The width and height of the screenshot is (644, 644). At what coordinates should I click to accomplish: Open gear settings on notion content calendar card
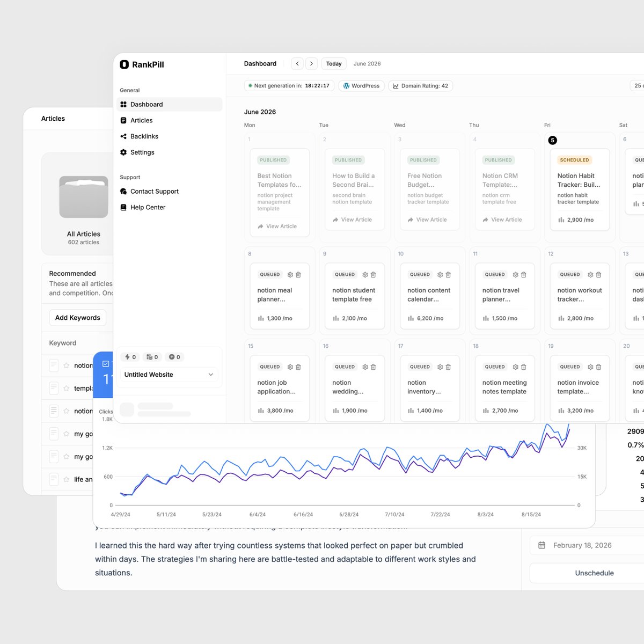pos(440,275)
